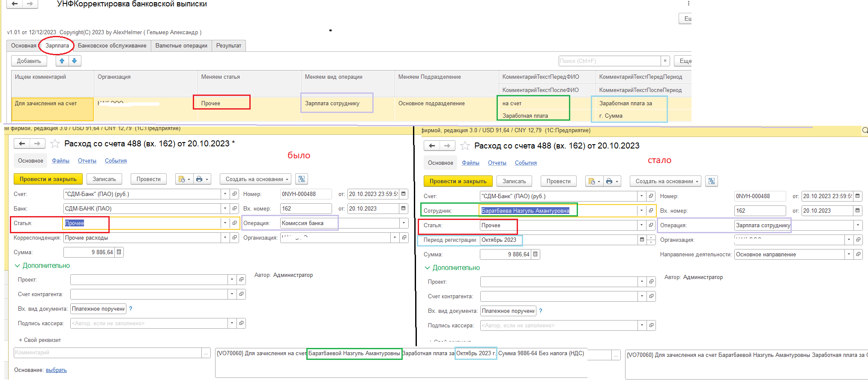Screen dimensions: 868x386
Task: Click the magnifier icon at the right edge
Action: tap(865, 130)
